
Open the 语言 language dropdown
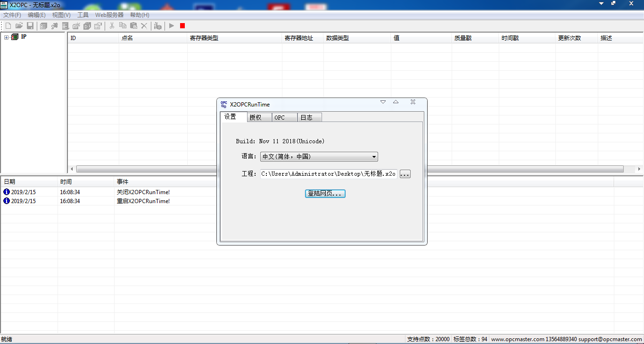click(319, 157)
